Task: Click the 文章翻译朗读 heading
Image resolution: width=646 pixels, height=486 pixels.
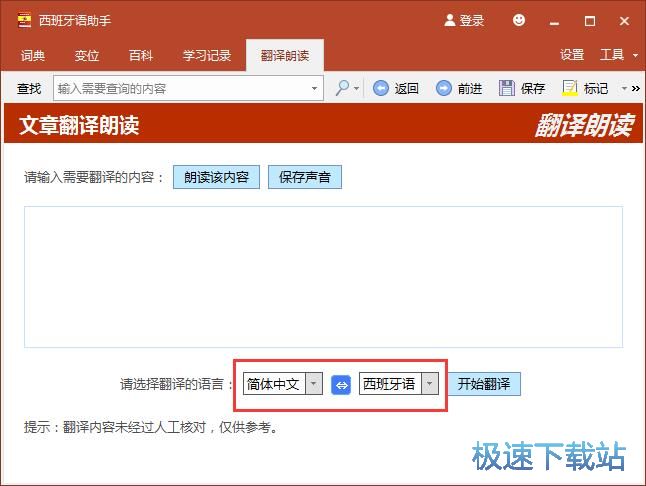Action: pyautogui.click(x=79, y=125)
